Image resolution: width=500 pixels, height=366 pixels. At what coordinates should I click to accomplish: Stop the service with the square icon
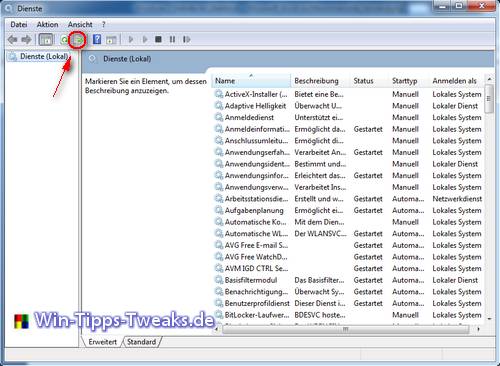tap(158, 39)
